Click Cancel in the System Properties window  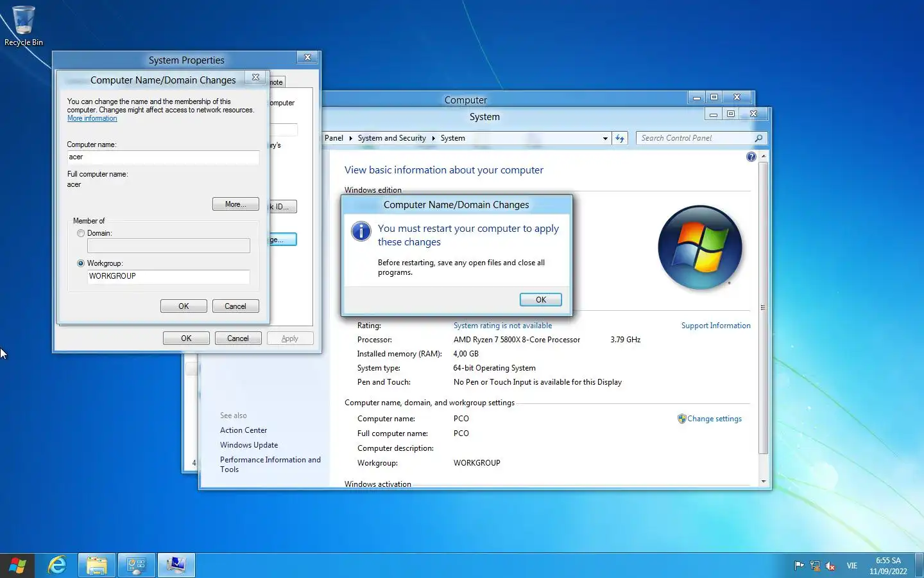pos(238,338)
